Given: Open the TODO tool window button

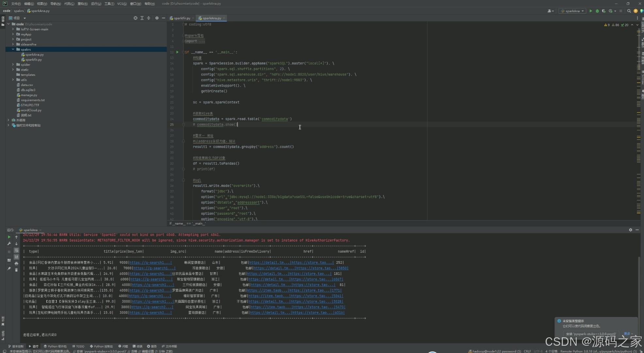Looking at the screenshot, I should pos(78,346).
